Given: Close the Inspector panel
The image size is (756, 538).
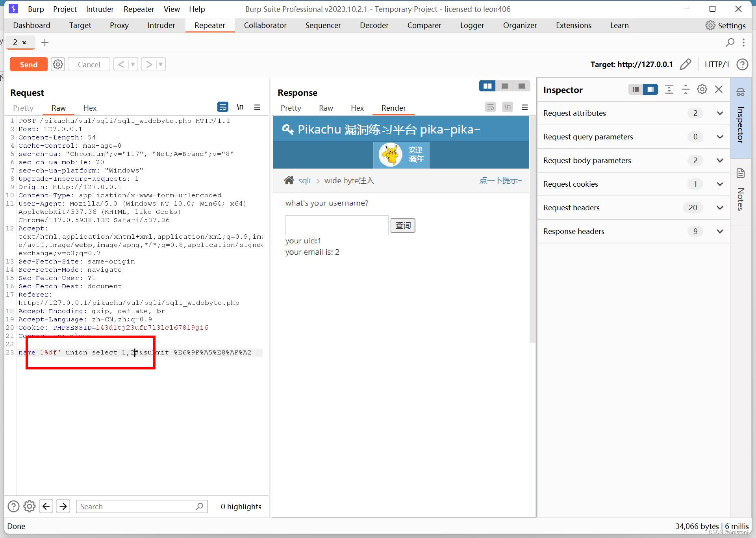Looking at the screenshot, I should [x=719, y=89].
